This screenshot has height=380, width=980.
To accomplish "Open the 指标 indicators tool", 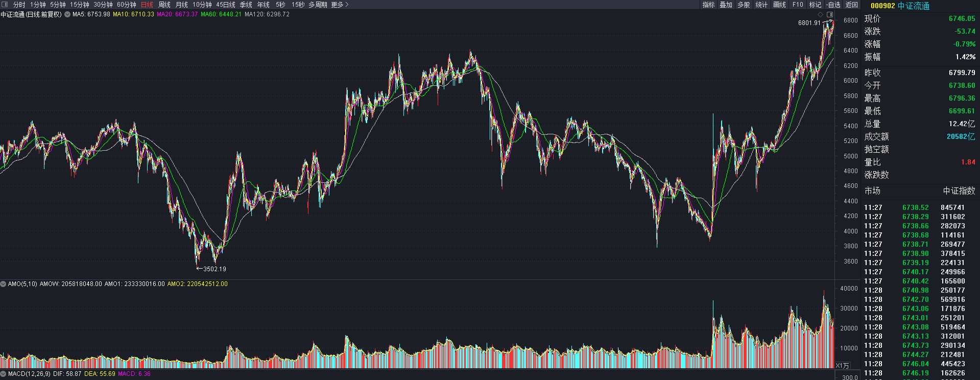I will [708, 5].
